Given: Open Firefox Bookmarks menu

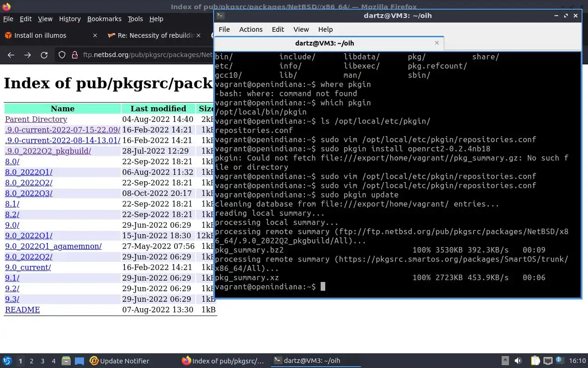Looking at the screenshot, I should [x=104, y=19].
